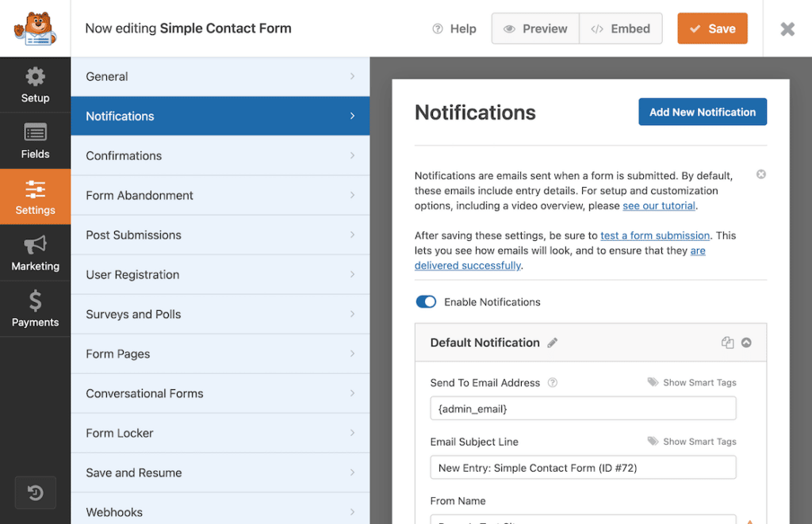Open the Payments panel
The width and height of the screenshot is (812, 524).
click(x=35, y=308)
